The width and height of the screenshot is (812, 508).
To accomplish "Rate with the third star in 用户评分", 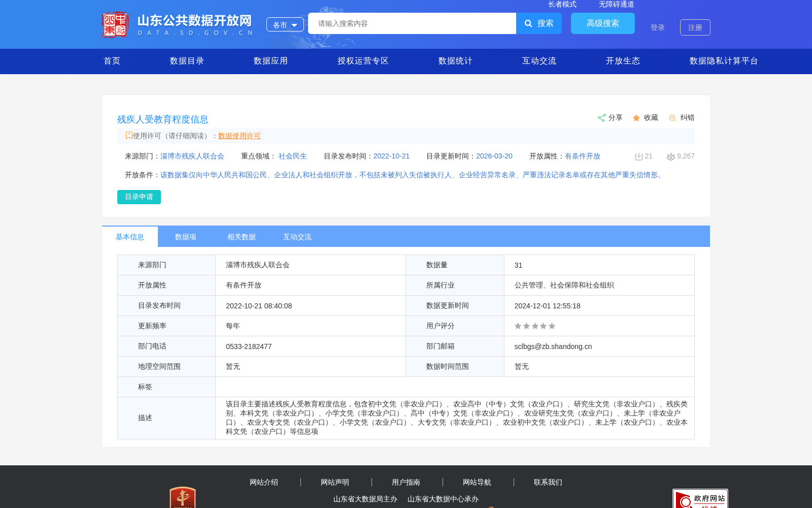I will point(535,326).
